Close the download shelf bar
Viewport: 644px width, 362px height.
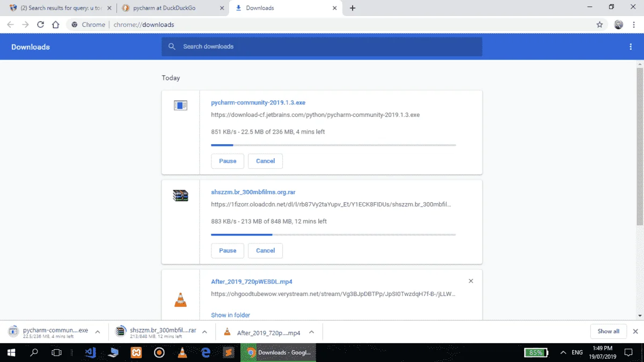(635, 331)
